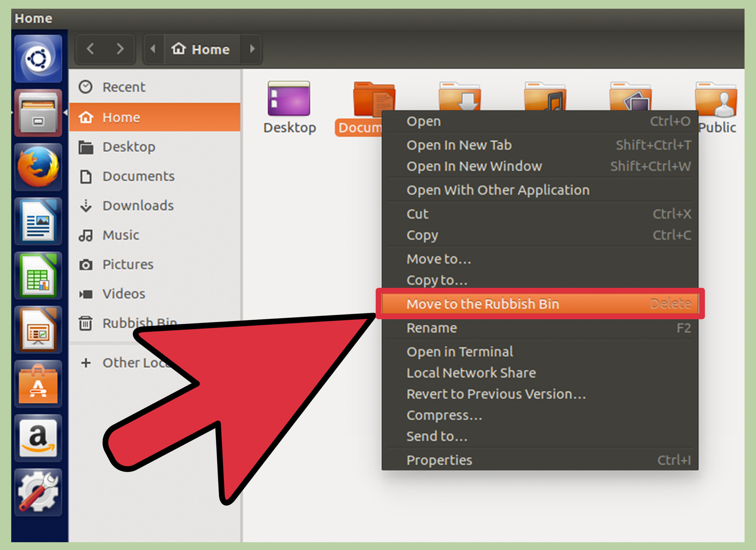Screen dimensions: 756x550
Task: Open System Settings dock icon
Action: [x=38, y=492]
